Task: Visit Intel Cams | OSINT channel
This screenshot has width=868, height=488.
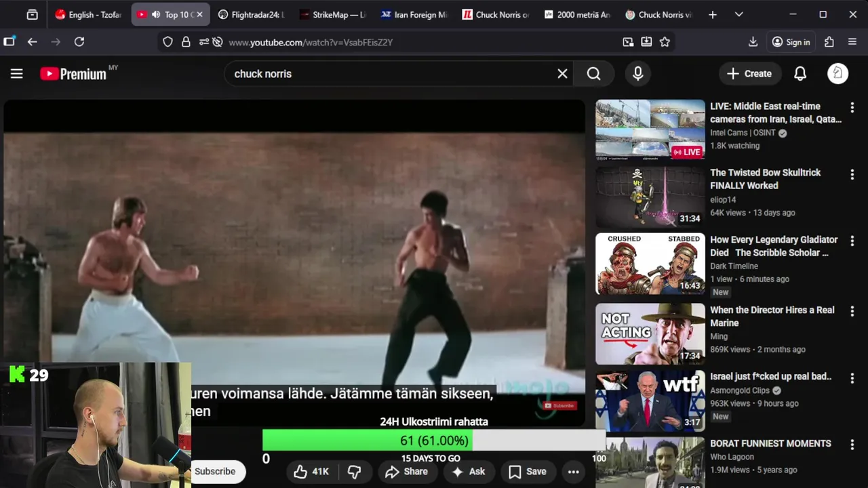Action: [x=743, y=133]
